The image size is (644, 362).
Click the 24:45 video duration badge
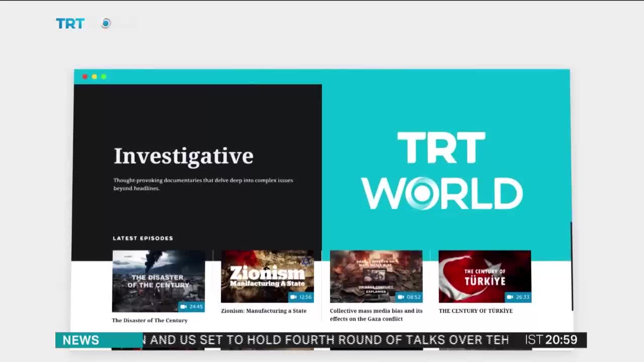tap(191, 307)
